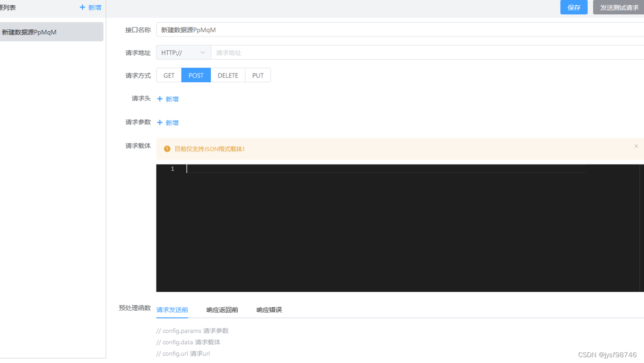This screenshot has width=644, height=363.
Task: Add a request parameter with 请求参数 新增
Action: pos(168,123)
